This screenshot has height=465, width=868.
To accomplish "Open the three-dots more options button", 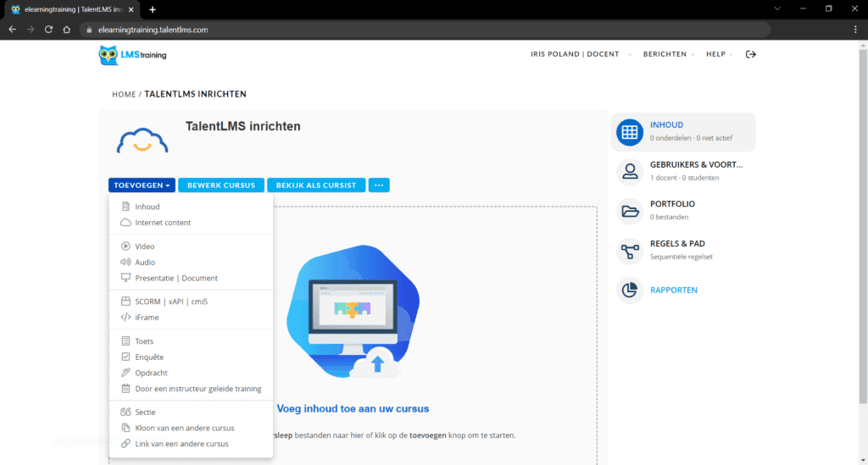I will click(379, 185).
